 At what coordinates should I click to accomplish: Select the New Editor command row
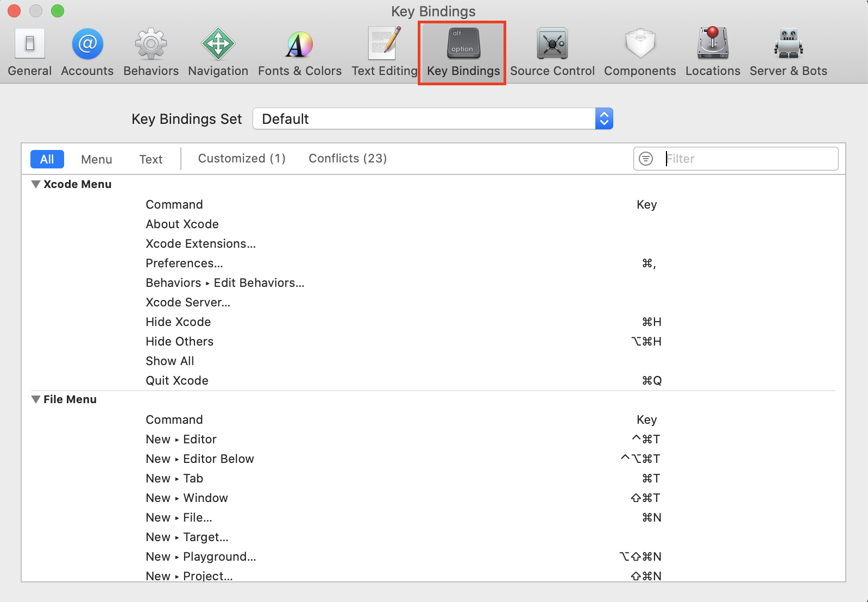click(x=433, y=439)
